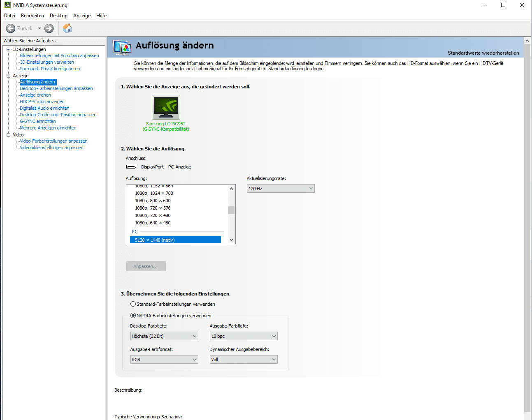Minimize the NVIDIA Systemsteuerung window

[x=485, y=5]
